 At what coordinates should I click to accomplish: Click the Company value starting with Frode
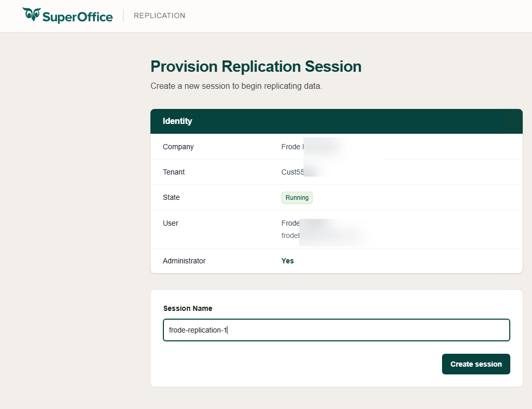coord(292,147)
